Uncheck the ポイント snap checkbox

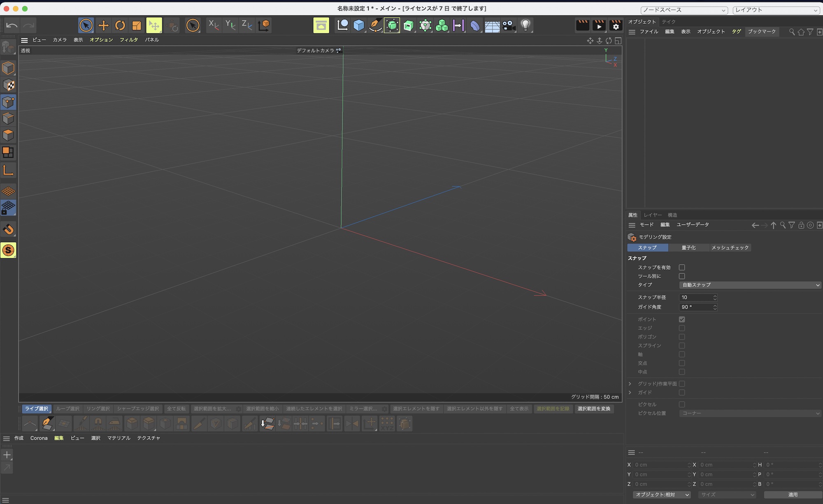[682, 319]
